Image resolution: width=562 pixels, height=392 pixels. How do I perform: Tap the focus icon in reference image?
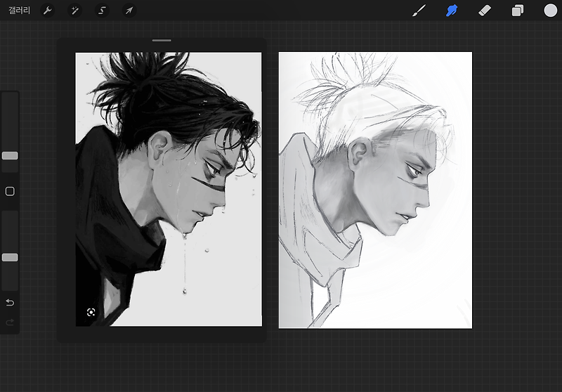[x=91, y=313]
